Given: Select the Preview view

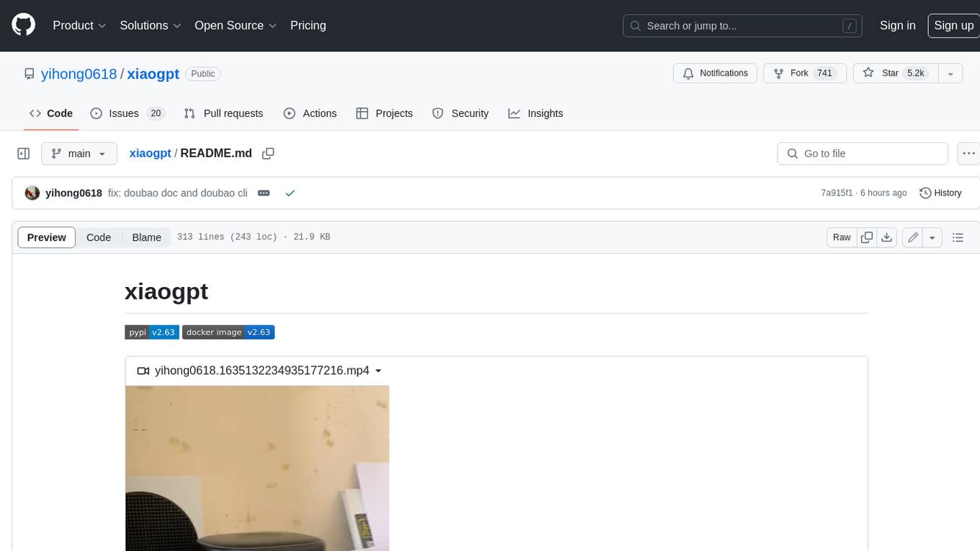Looking at the screenshot, I should (x=46, y=237).
